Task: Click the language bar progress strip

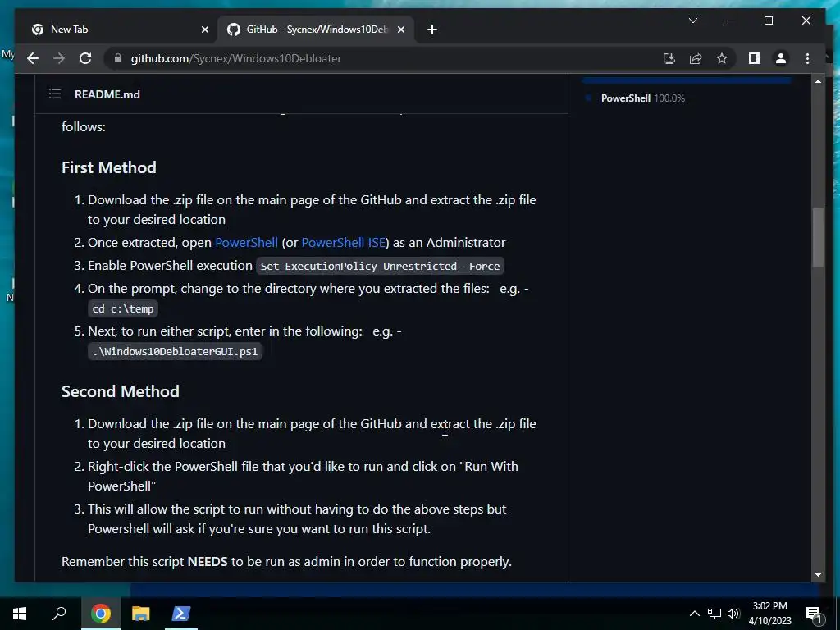Action: coord(687,81)
